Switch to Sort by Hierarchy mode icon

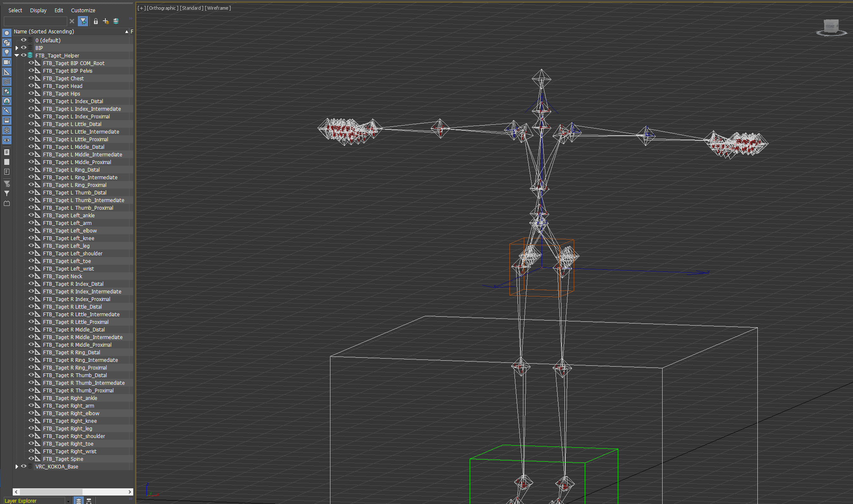[89, 501]
